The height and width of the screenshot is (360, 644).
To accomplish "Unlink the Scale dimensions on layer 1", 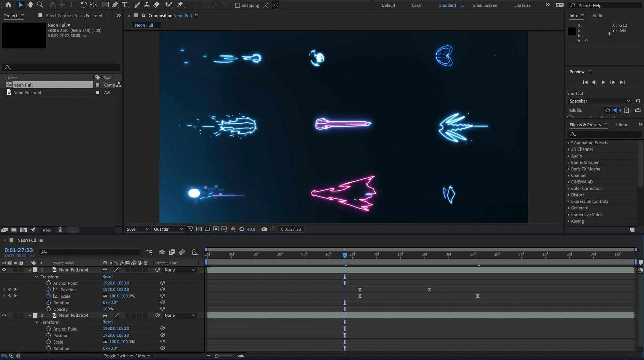I will 105,296.
